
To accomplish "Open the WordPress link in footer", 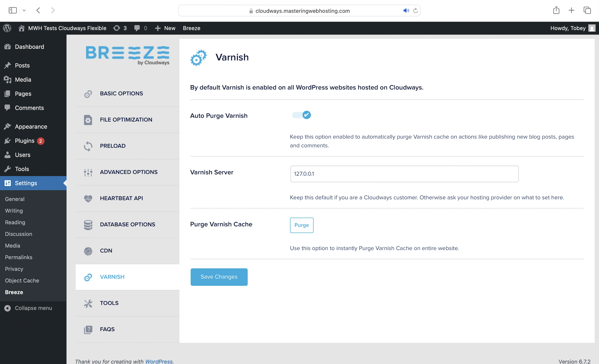I will coord(159,361).
